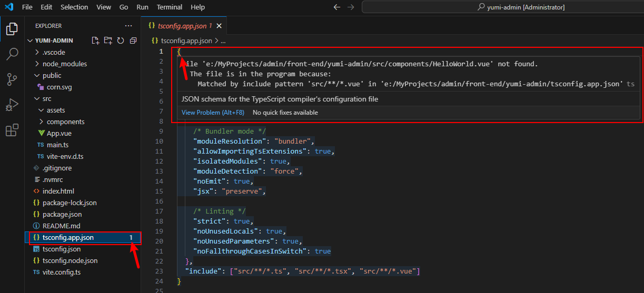The height and width of the screenshot is (293, 644).
Task: Open App.vue in the explorer
Action: click(x=59, y=133)
